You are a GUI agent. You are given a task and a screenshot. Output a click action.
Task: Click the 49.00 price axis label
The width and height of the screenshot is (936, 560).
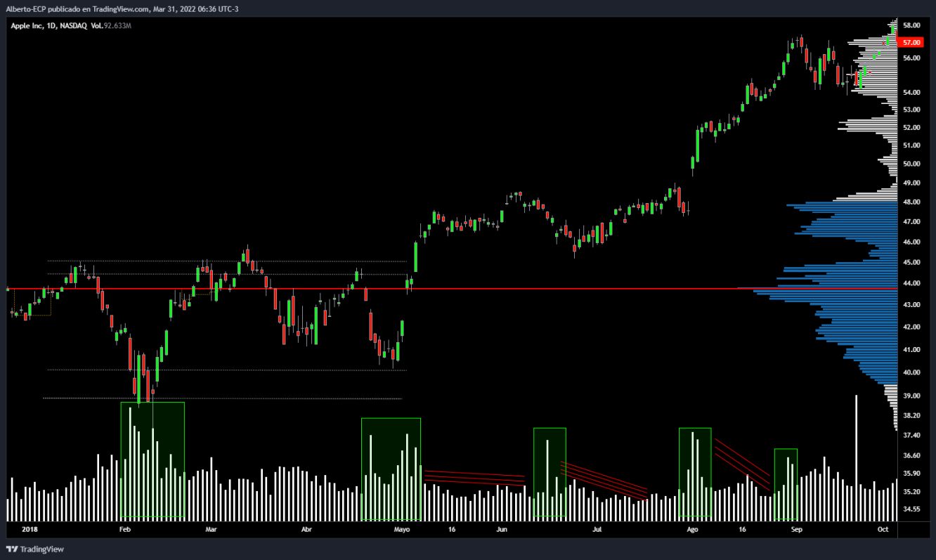pos(911,183)
